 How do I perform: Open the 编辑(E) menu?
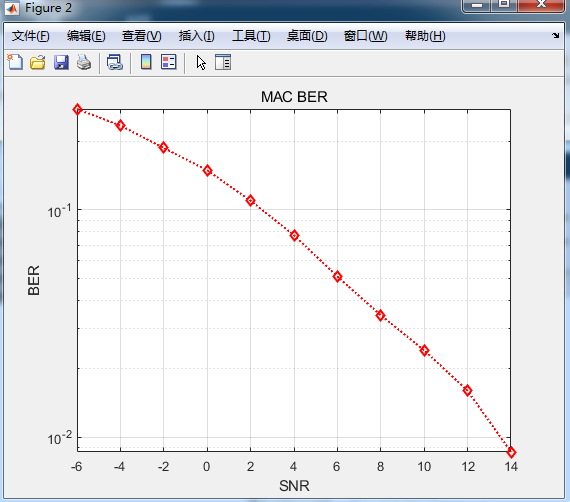(x=86, y=36)
